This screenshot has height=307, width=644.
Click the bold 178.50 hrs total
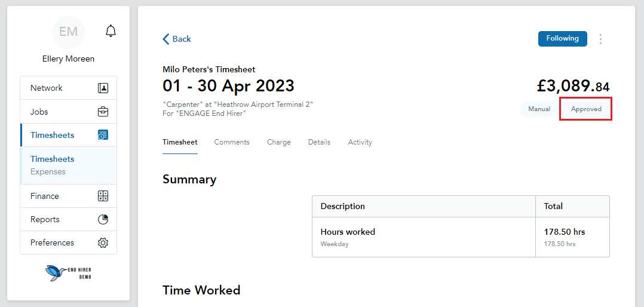[565, 232]
